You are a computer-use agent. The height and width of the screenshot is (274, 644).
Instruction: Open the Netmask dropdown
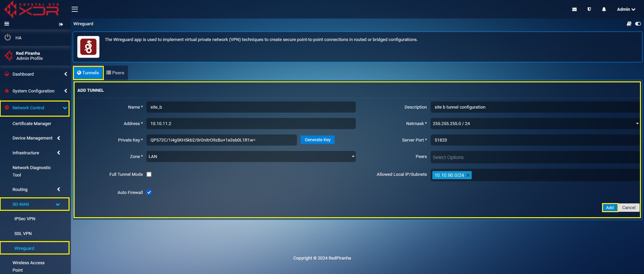click(535, 124)
